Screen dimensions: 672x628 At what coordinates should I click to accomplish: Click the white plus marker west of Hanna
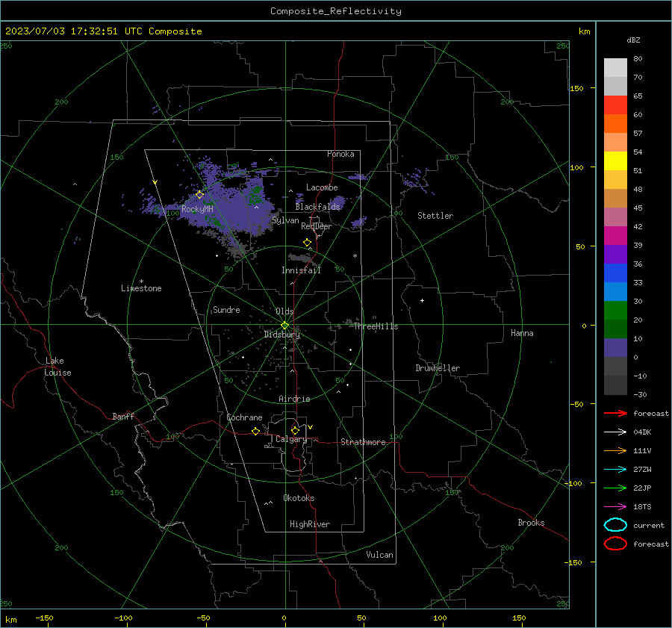(x=422, y=300)
